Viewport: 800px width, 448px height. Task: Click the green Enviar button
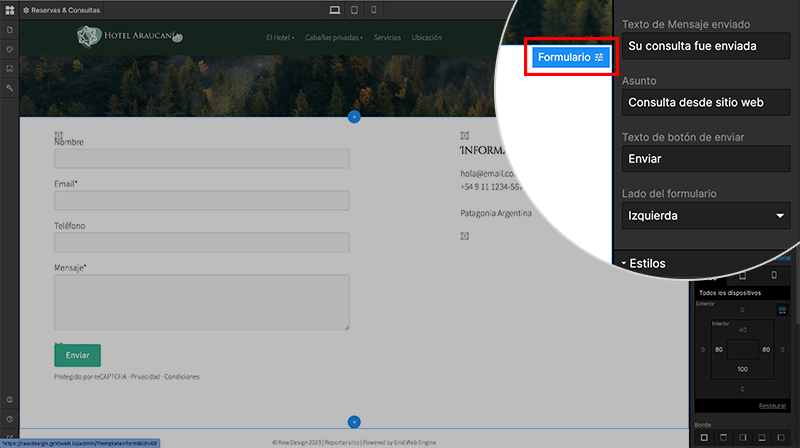pyautogui.click(x=78, y=355)
